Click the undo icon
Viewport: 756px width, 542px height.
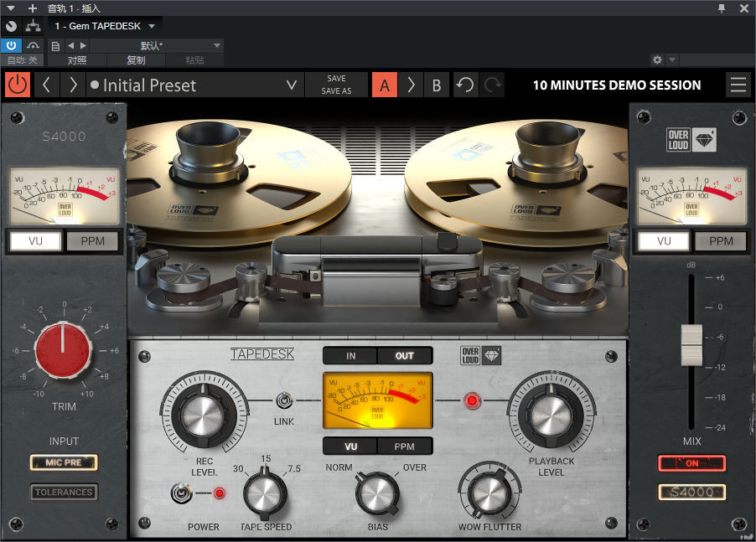pyautogui.click(x=465, y=85)
